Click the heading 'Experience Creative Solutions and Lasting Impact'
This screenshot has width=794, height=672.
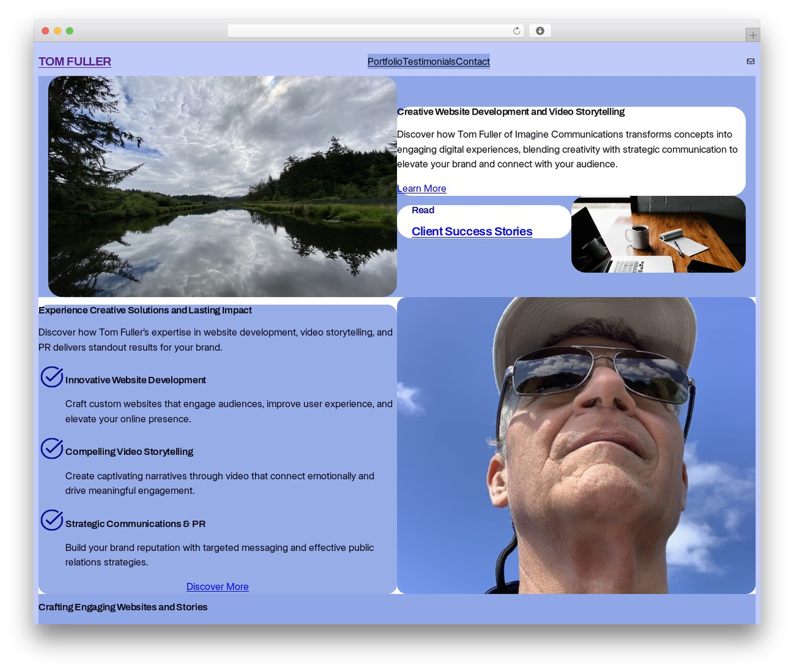tap(145, 310)
